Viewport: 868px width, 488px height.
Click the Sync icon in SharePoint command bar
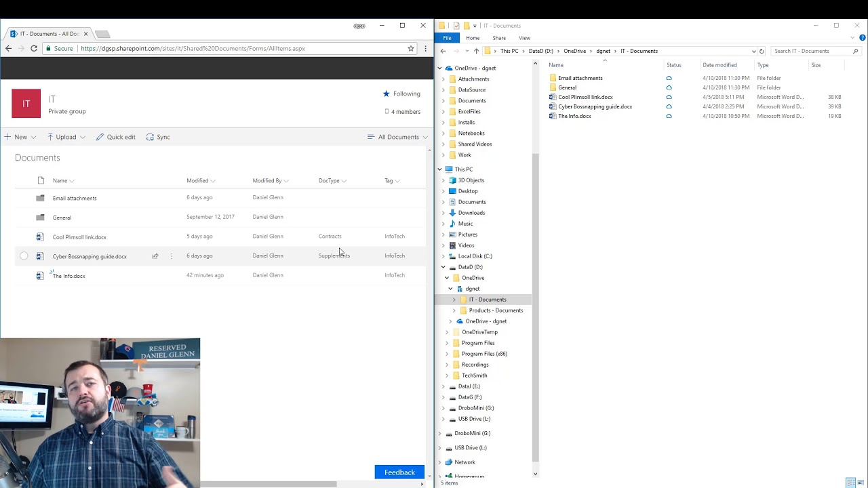pos(151,137)
